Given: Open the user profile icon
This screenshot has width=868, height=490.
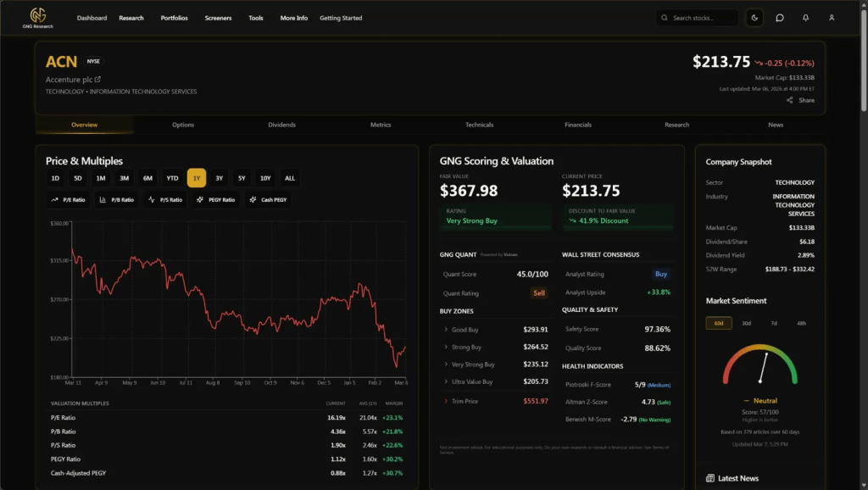Looking at the screenshot, I should (x=832, y=18).
